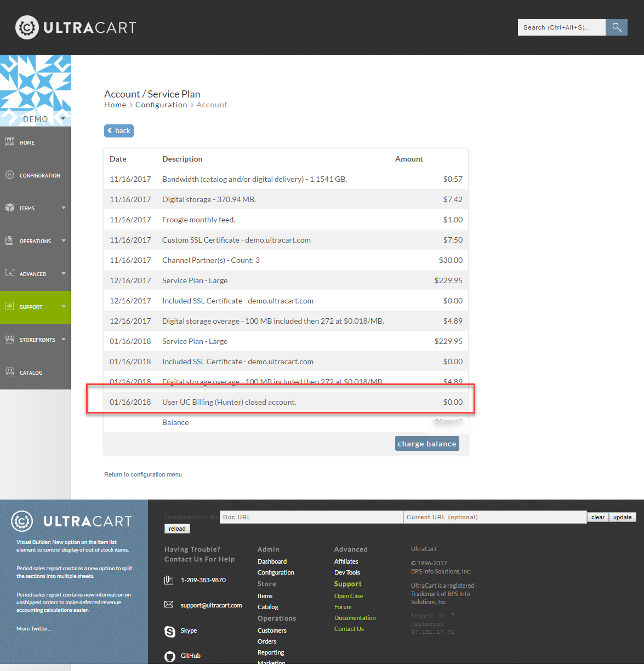
Task: Click the footer phone icon
Action: (x=169, y=580)
